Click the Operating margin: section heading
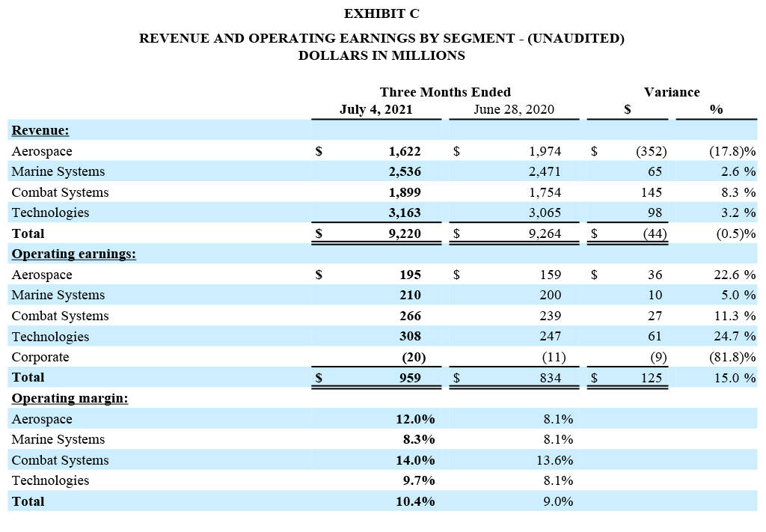The width and height of the screenshot is (766, 532). (70, 398)
